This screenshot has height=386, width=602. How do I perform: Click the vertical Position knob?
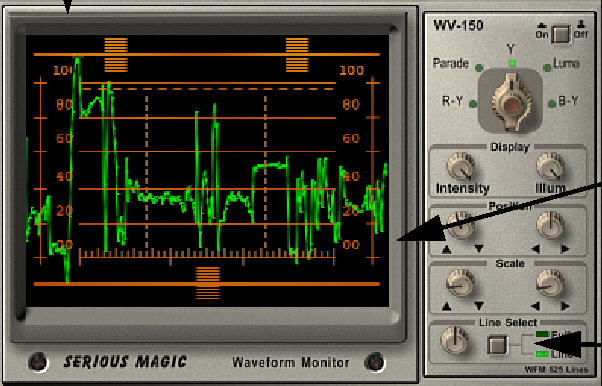461,225
